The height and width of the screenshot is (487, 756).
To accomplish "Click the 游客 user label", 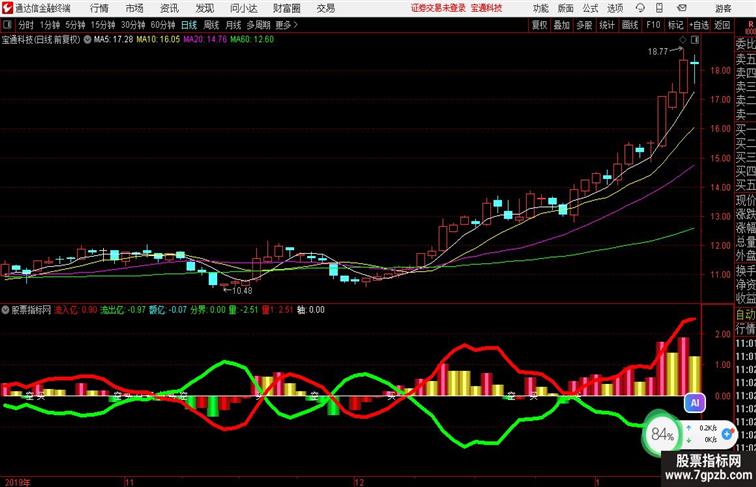I will tap(723, 8).
